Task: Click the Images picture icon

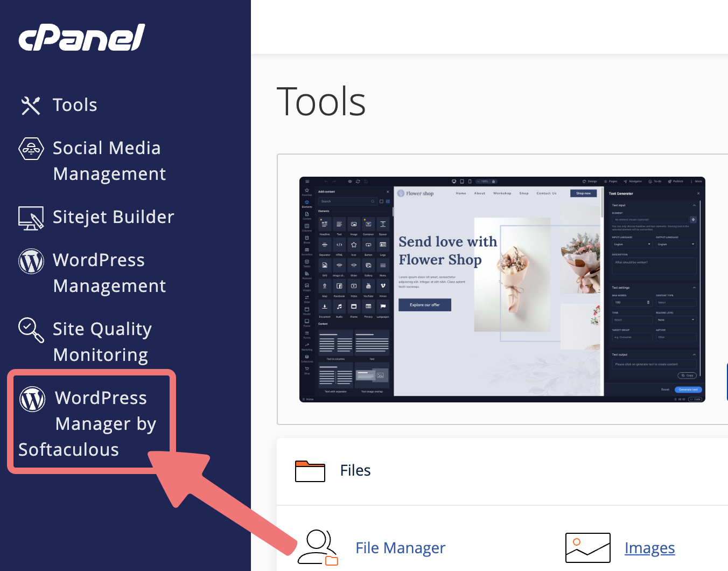Action: 588,548
